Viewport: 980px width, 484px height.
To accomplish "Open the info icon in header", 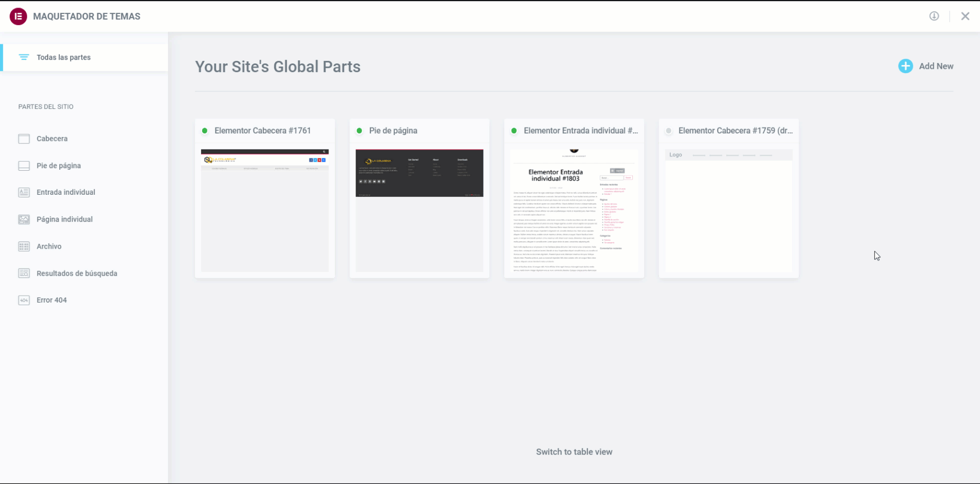I will point(934,16).
